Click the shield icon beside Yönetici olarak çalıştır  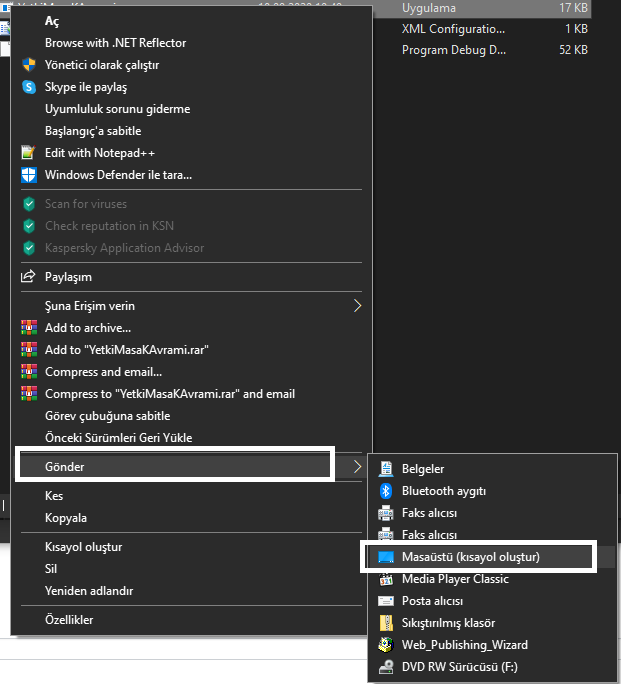(x=29, y=65)
